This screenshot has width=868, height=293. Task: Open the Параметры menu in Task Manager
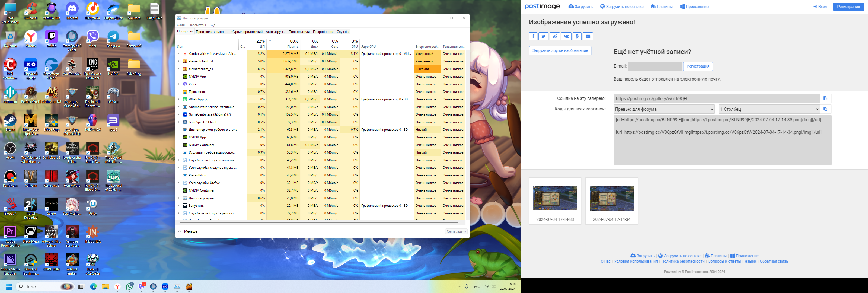click(197, 25)
